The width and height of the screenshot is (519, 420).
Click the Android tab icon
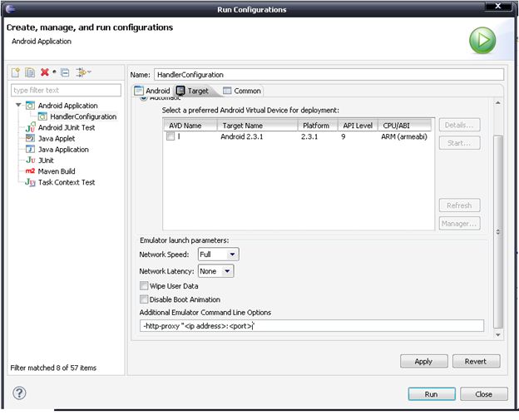139,91
